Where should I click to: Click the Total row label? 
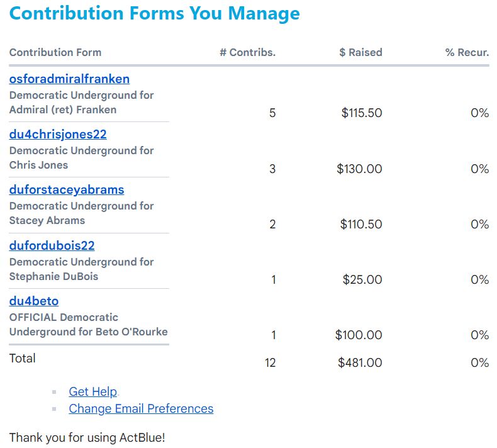pos(23,358)
